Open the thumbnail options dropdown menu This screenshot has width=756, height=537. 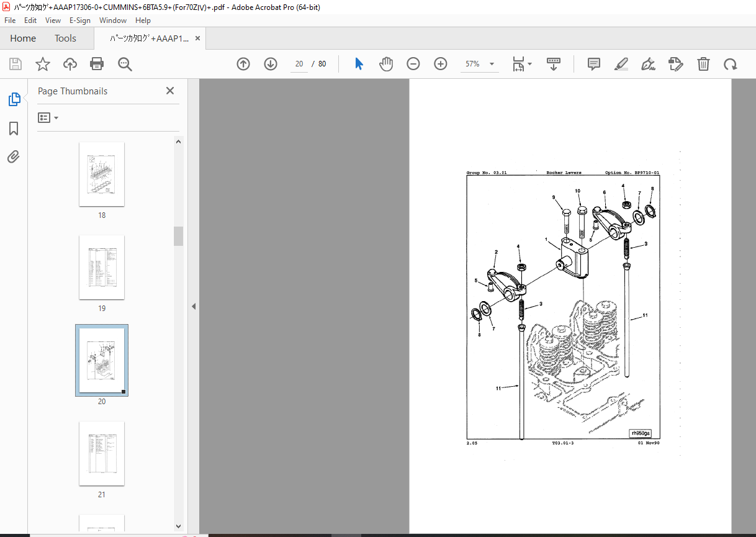[48, 117]
